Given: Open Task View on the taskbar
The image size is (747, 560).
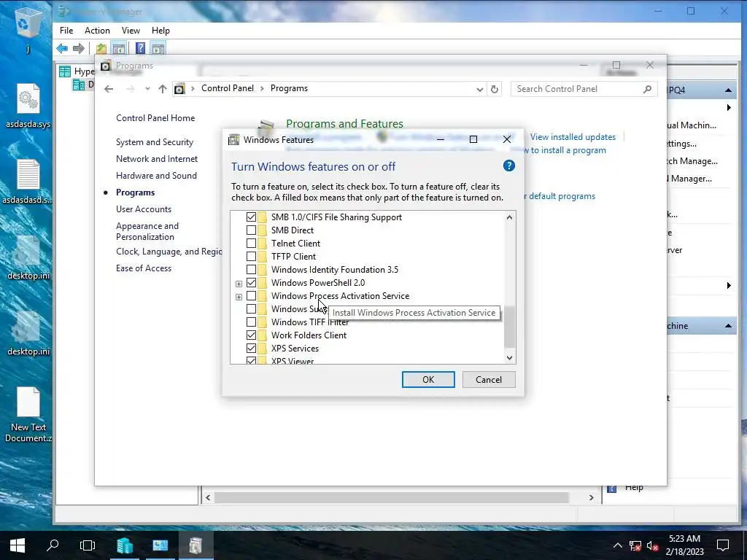Looking at the screenshot, I should (x=88, y=545).
